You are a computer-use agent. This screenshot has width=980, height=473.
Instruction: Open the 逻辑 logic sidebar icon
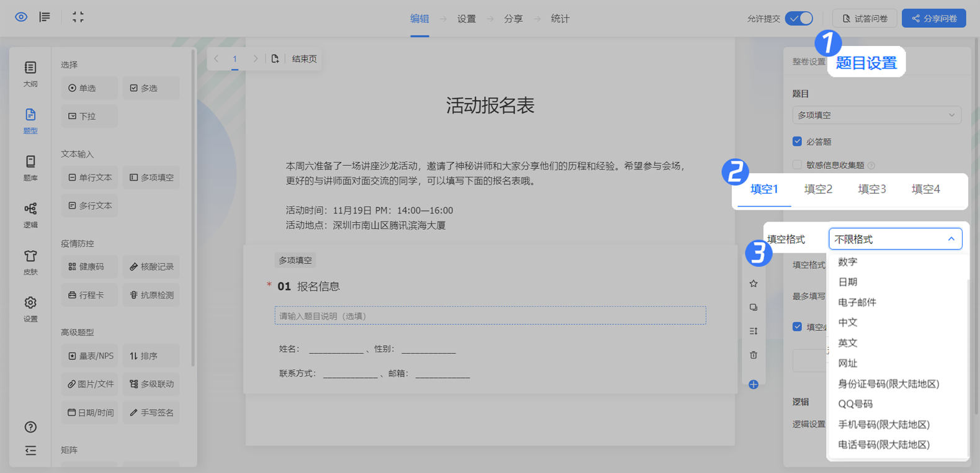point(30,214)
